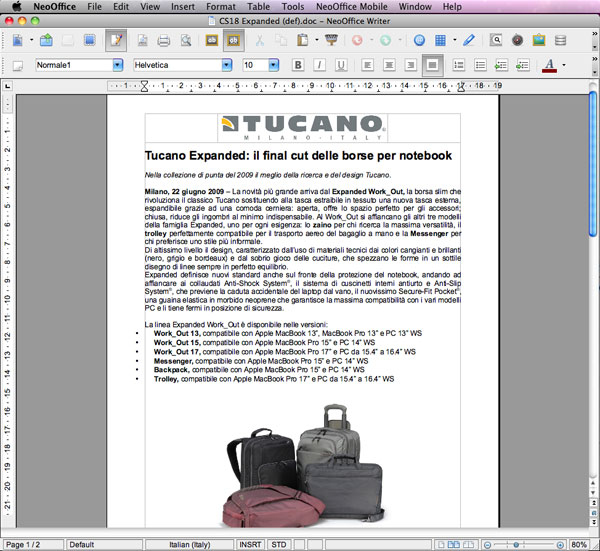
Task: Click the Undo icon
Action: 357,40
